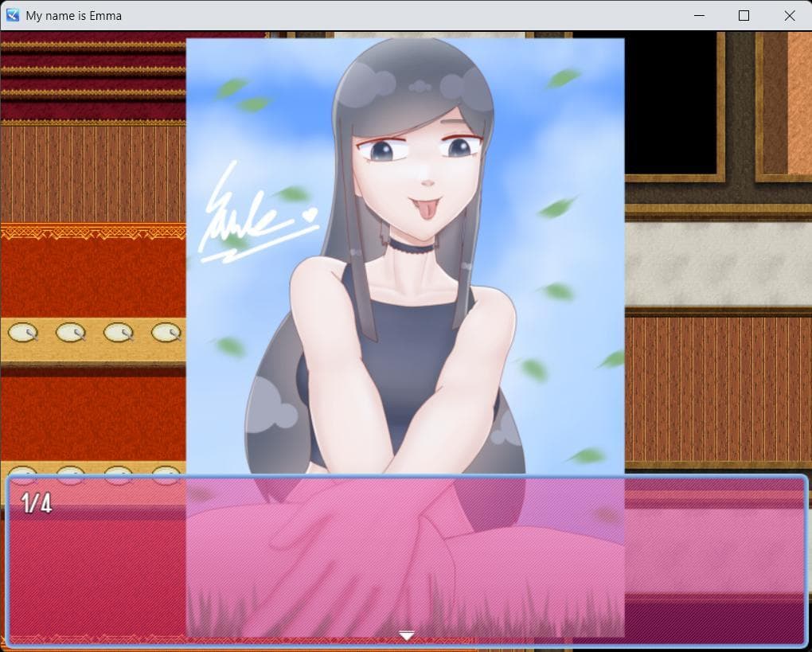Click the white continue arrow in dialogue box
This screenshot has width=812, height=652.
pyautogui.click(x=407, y=636)
